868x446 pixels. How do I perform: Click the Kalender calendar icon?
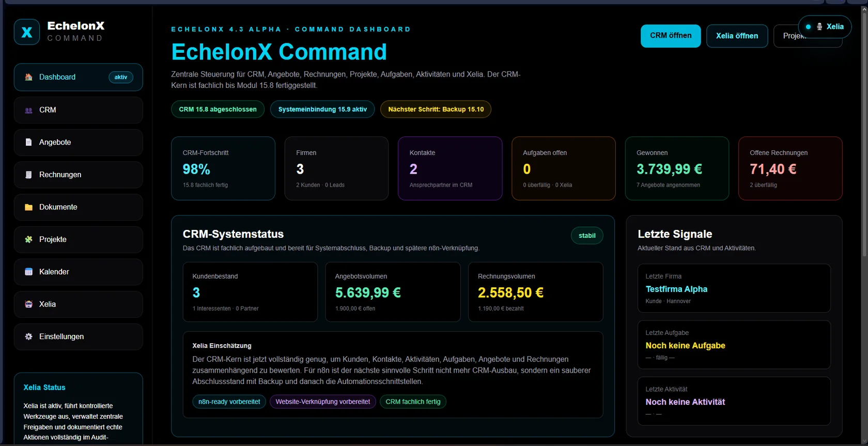(x=29, y=272)
